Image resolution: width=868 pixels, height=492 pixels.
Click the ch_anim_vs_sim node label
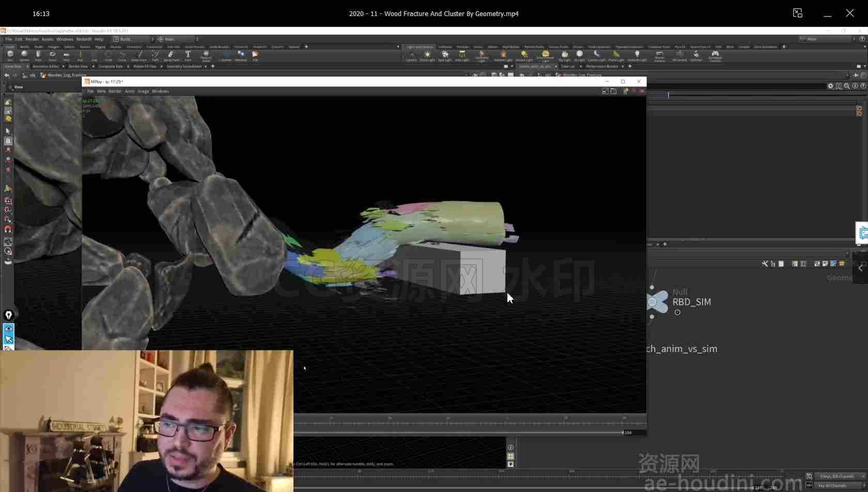point(682,349)
